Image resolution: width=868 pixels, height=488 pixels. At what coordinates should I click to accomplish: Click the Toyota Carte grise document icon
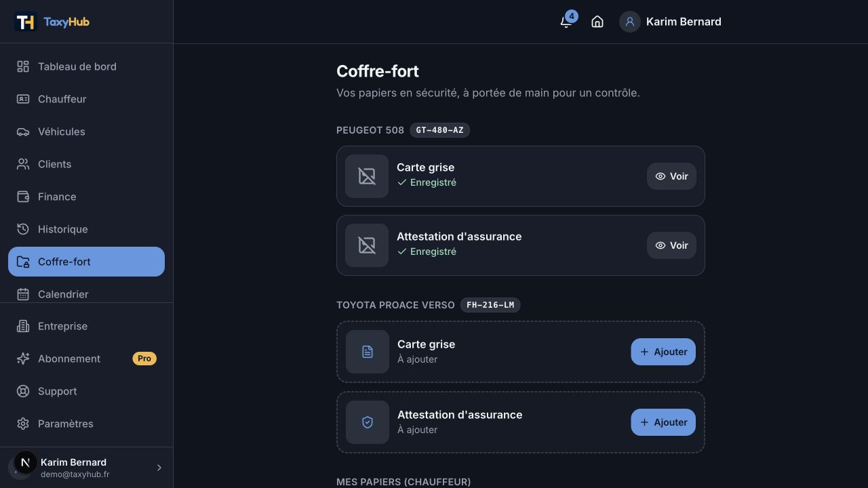(x=368, y=352)
